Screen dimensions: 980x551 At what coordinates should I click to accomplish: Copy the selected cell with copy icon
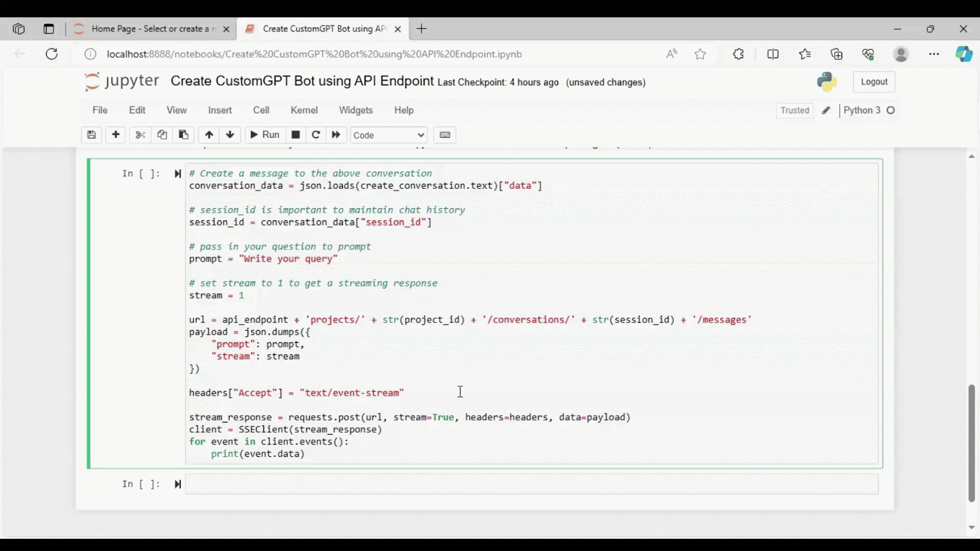162,135
